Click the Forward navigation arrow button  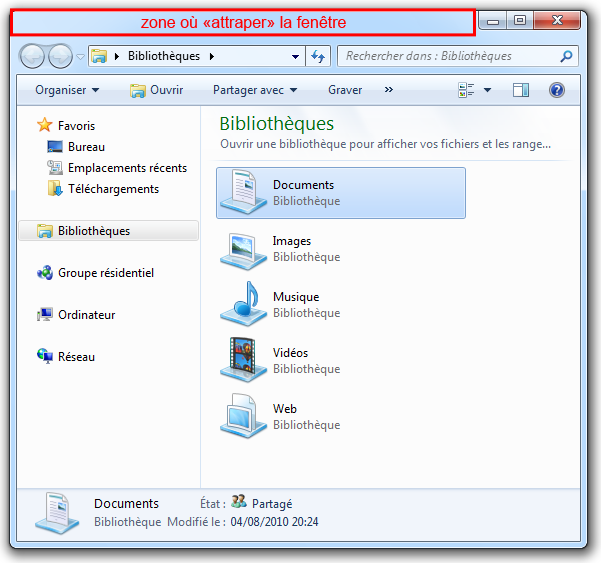coord(60,57)
